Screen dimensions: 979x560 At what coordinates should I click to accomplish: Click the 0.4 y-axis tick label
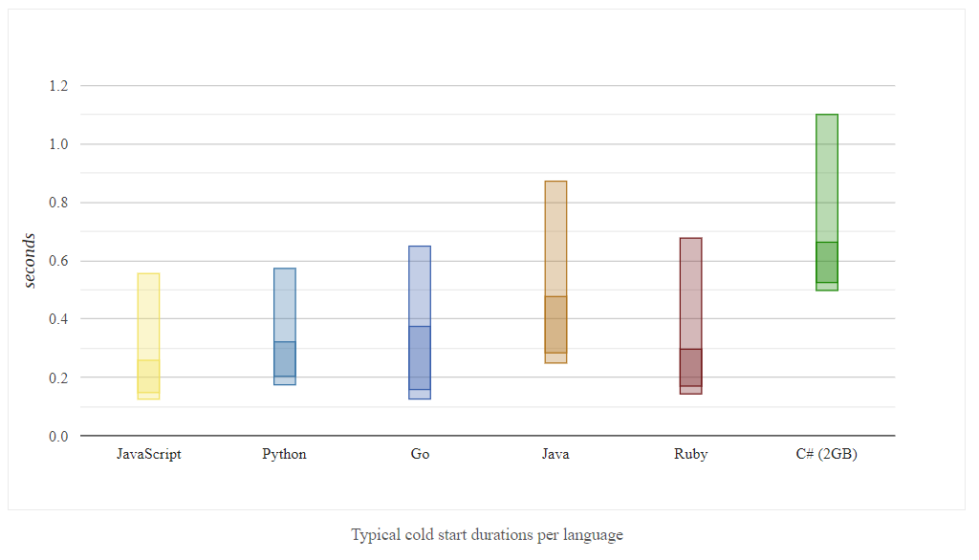click(58, 319)
